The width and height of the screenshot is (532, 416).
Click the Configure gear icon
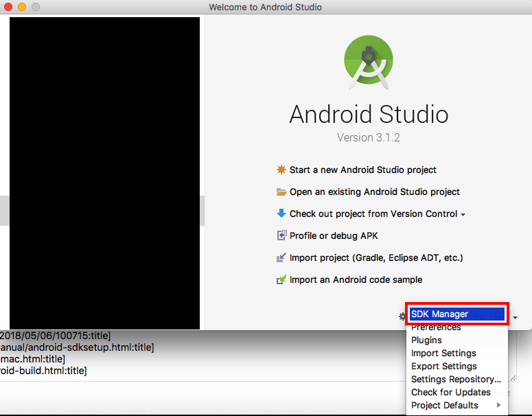402,316
